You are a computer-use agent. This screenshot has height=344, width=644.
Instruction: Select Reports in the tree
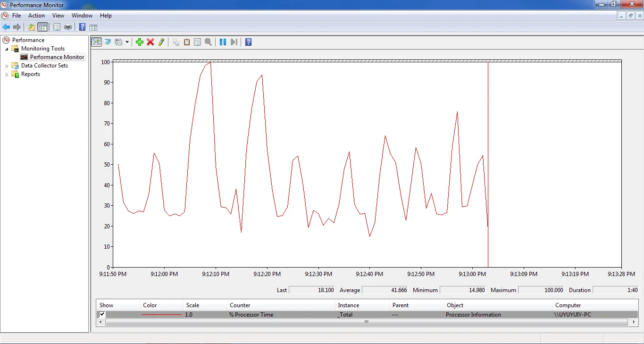[x=31, y=74]
